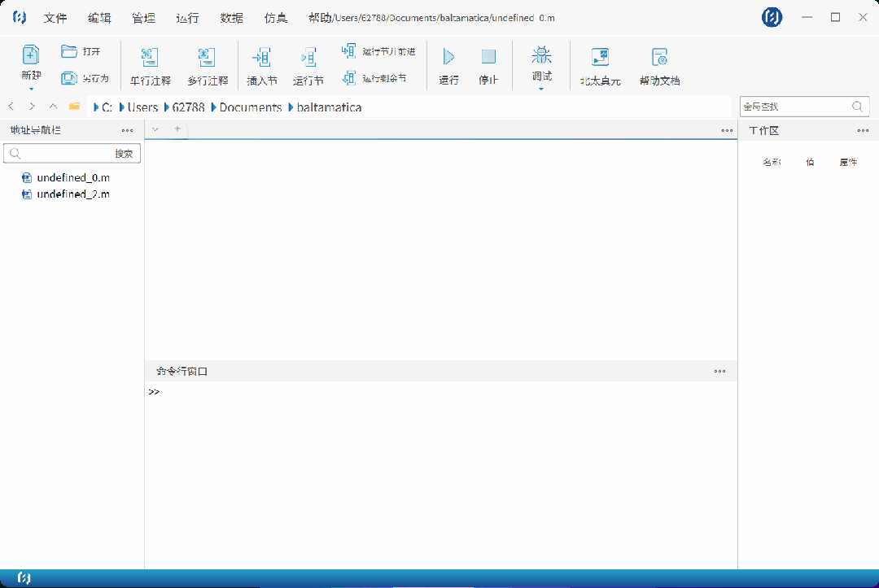This screenshot has width=879, height=588.
Task: Open the 文件 (File) menu
Action: click(x=55, y=18)
